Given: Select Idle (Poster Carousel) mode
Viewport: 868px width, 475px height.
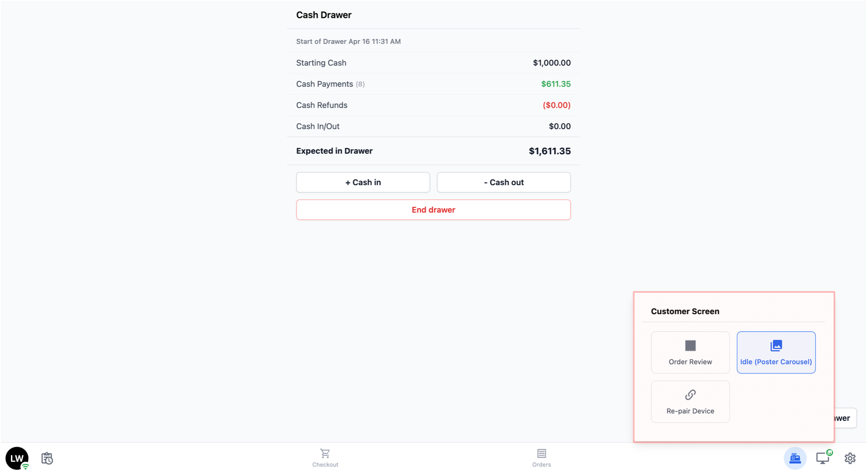Looking at the screenshot, I should (x=776, y=353).
